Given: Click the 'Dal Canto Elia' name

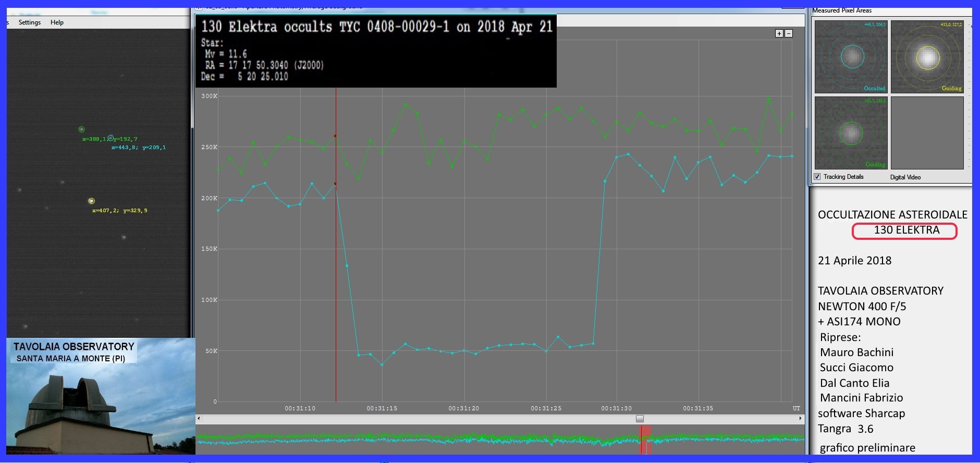Looking at the screenshot, I should pos(854,383).
